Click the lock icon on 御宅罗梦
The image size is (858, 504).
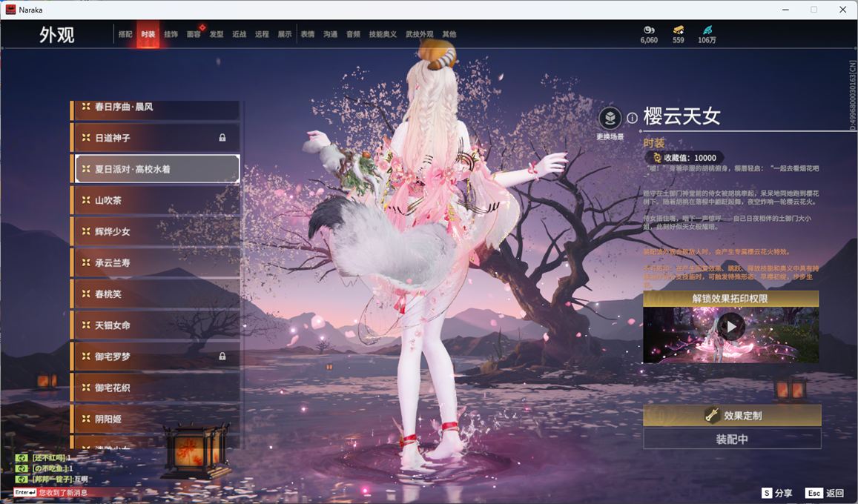pyautogui.click(x=222, y=356)
